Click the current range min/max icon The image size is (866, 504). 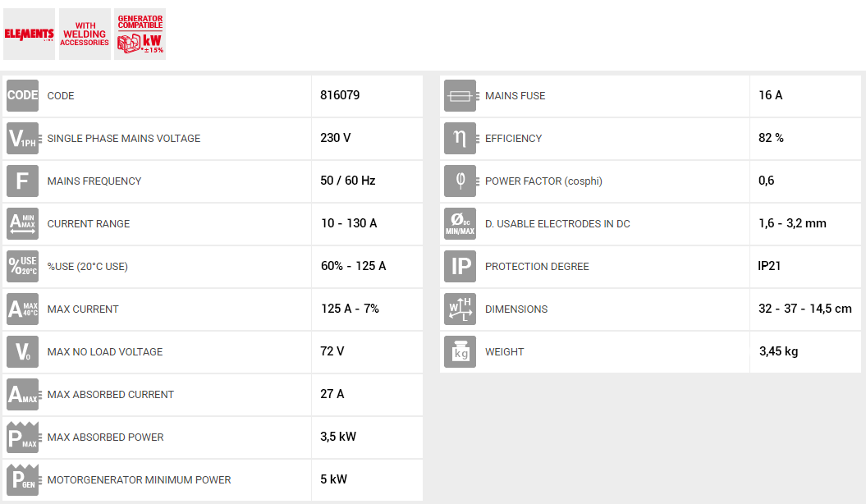pyautogui.click(x=22, y=223)
